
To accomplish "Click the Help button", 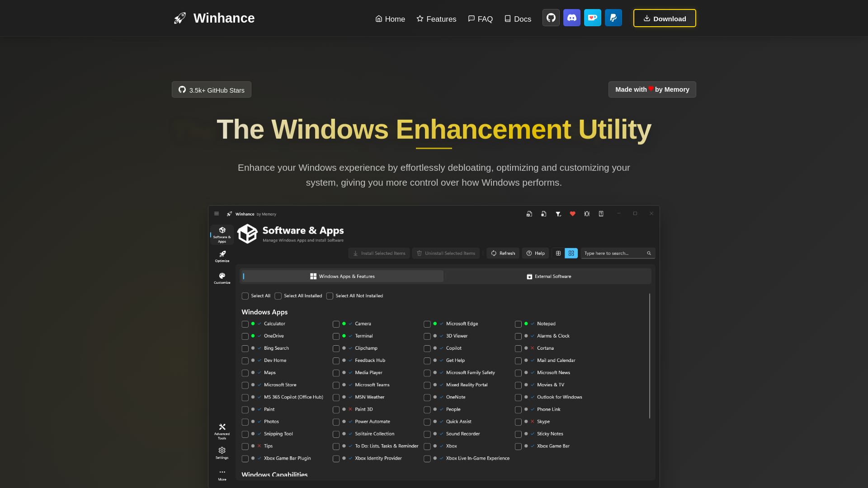I will [535, 253].
